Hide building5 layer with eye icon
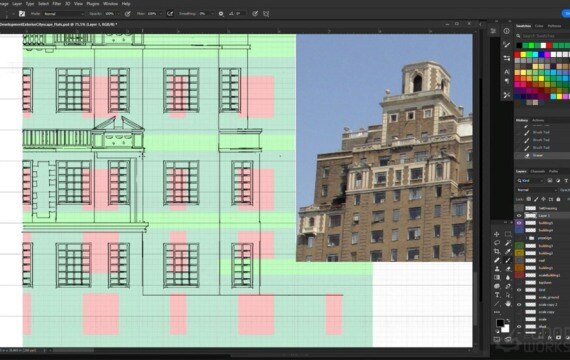The height and width of the screenshot is (360, 570). pos(519,223)
